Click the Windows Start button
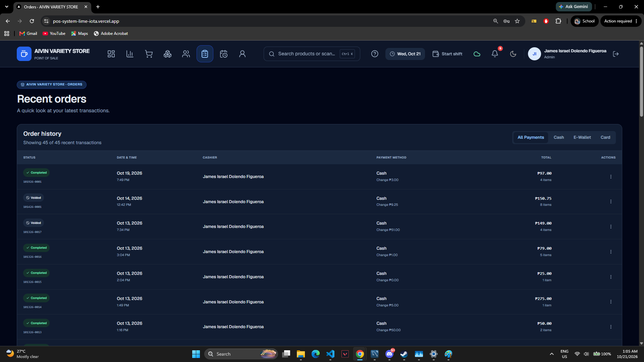This screenshot has width=644, height=362. point(196,354)
